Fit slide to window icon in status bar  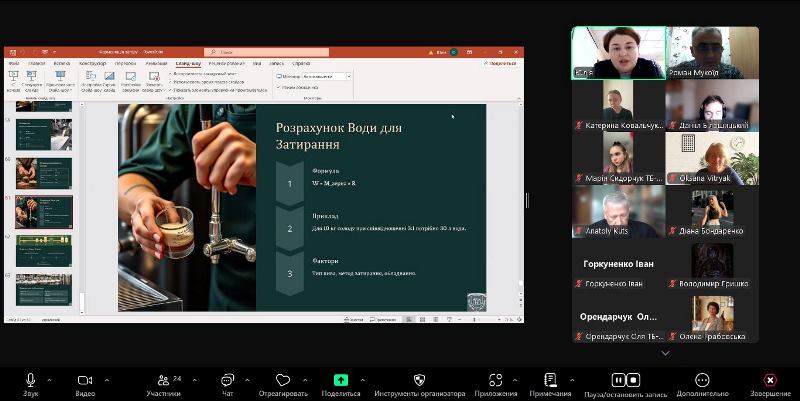pyautogui.click(x=519, y=319)
